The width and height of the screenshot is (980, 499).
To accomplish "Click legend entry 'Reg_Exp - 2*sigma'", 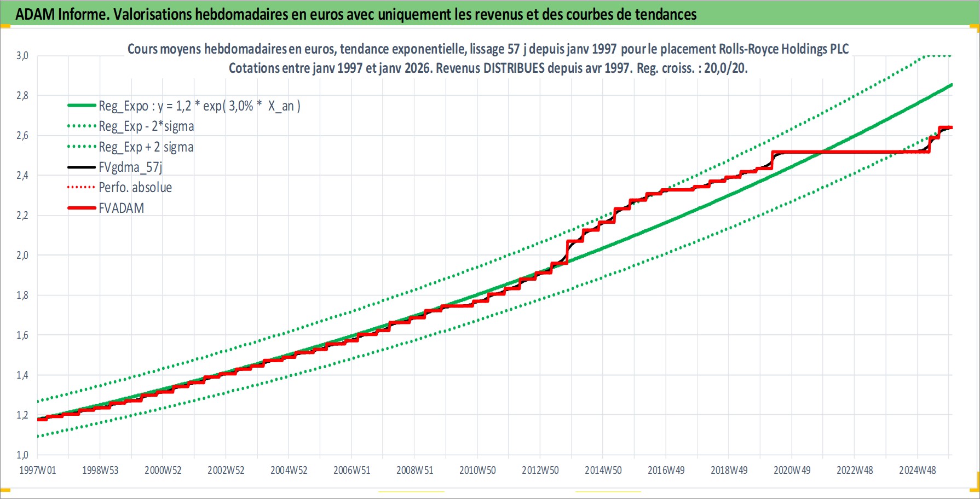I will 146,126.
